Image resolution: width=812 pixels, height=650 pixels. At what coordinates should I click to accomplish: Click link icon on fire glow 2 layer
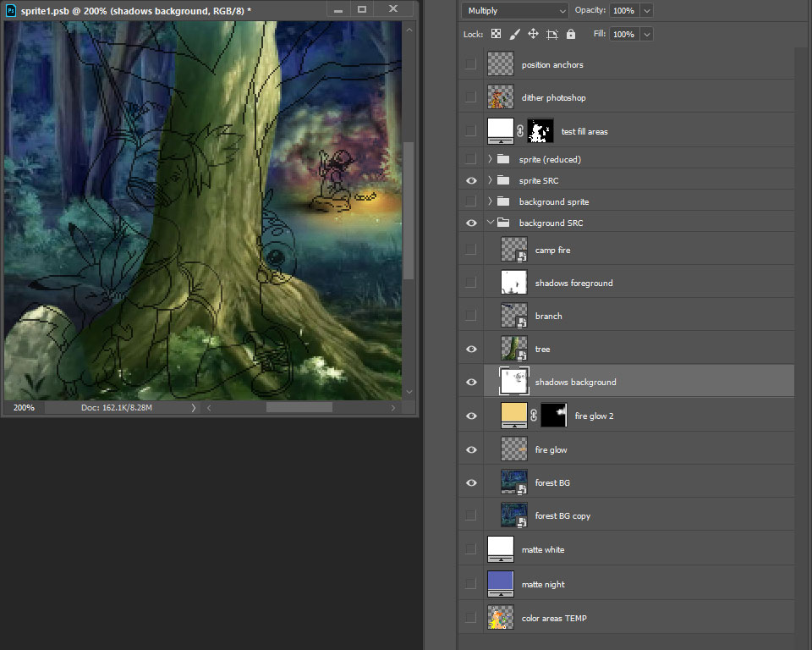coord(535,416)
